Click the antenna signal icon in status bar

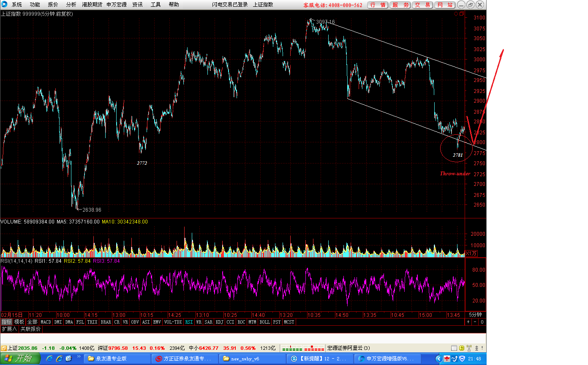(x=468, y=348)
